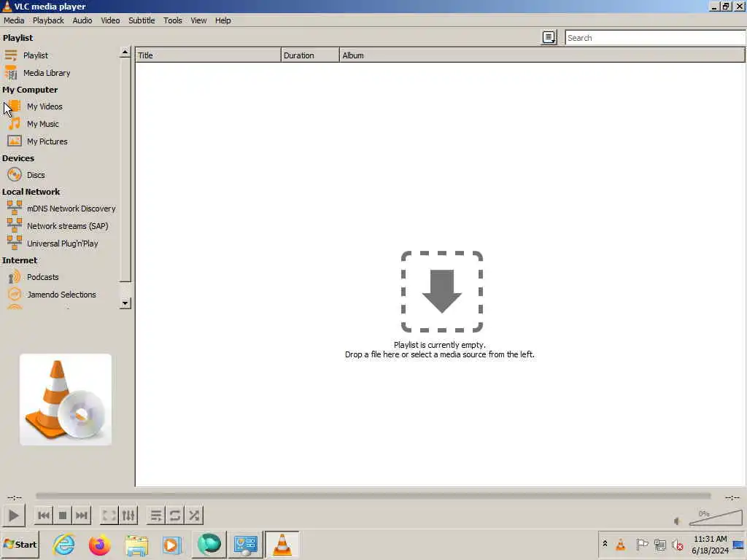Toggle fullscreen video mode

point(109,516)
